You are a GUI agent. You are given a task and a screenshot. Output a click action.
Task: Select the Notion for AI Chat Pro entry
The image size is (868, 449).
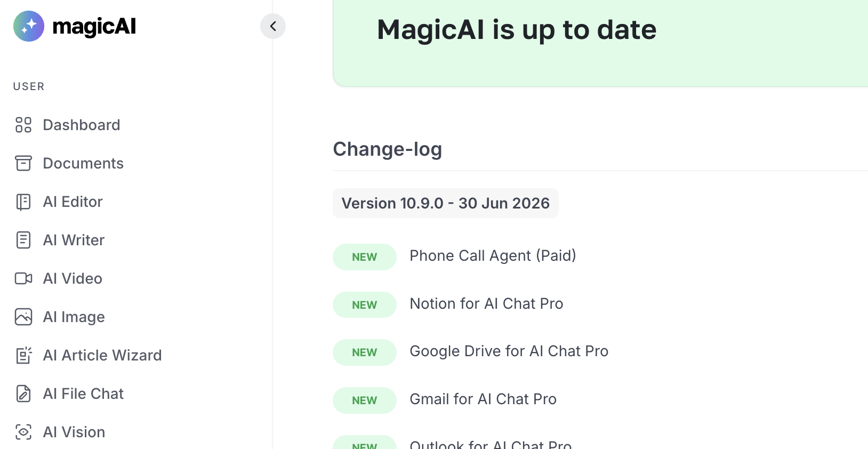[x=486, y=303]
